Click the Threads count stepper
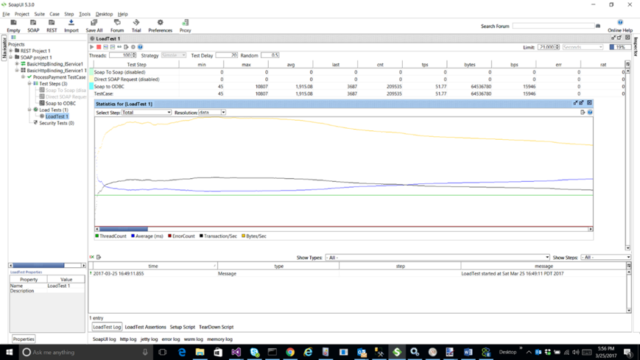The width and height of the screenshot is (640, 360). tap(134, 55)
